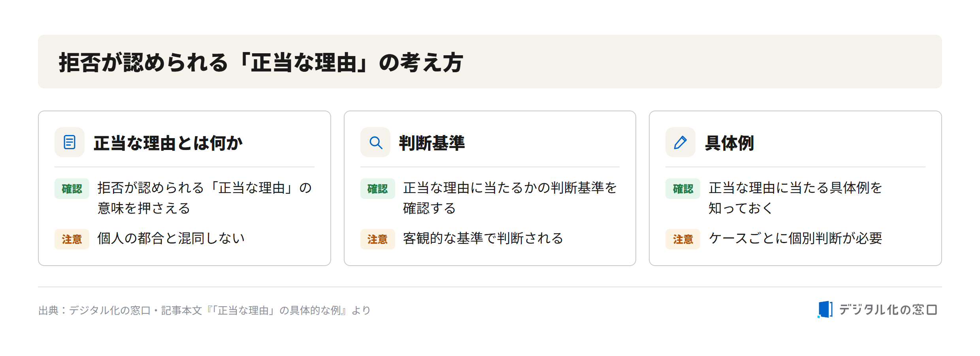Click the blue デジタル化の窓口 logo icon
Image resolution: width=980 pixels, height=356 pixels.
825,309
